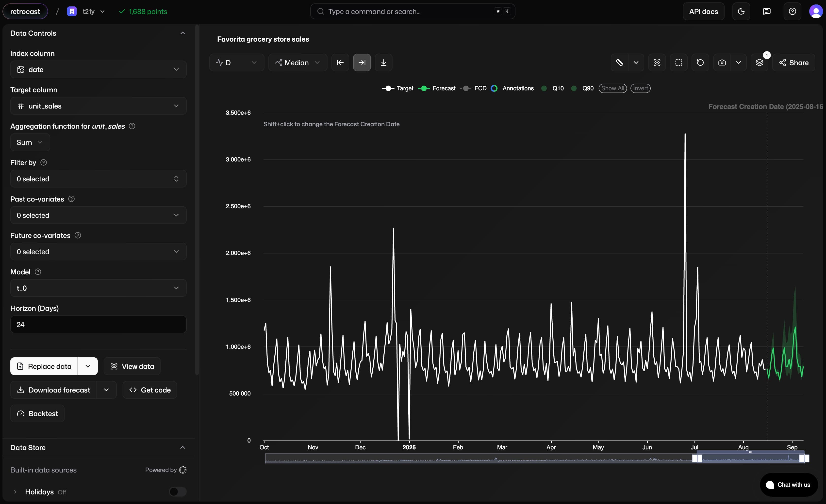Image resolution: width=826 pixels, height=504 pixels.
Task: Activate the dashed box selection tool
Action: click(x=678, y=63)
